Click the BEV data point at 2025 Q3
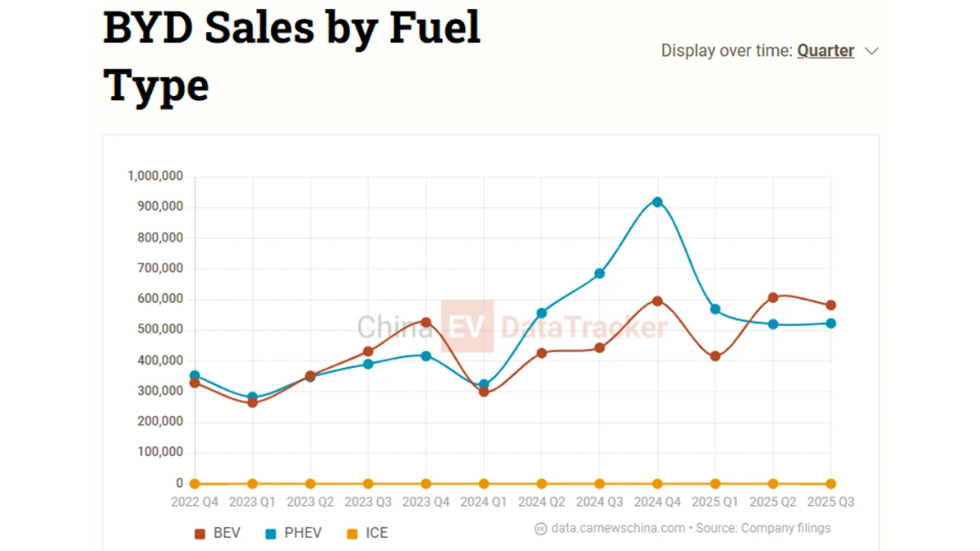Image resolution: width=980 pixels, height=551 pixels. pos(831,305)
